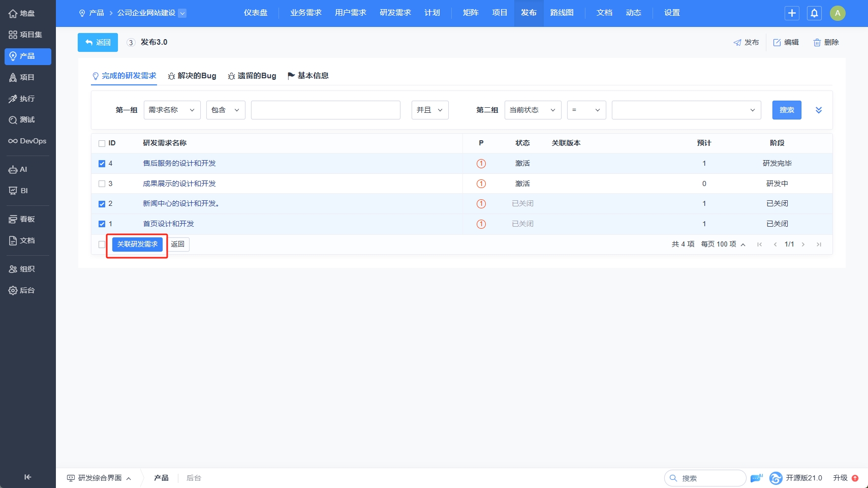Uncheck the checkbox for row ID 4
Image resolution: width=868 pixels, height=488 pixels.
102,164
